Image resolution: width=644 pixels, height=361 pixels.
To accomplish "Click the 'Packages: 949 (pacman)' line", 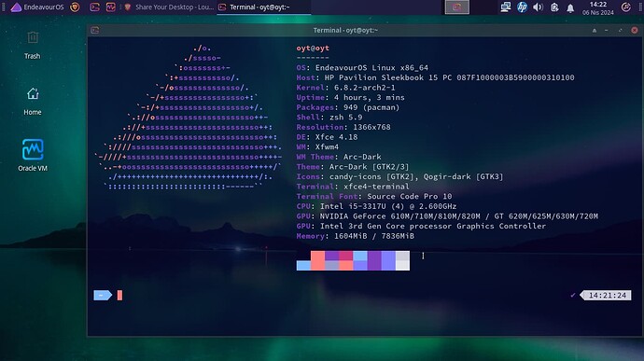I will point(348,107).
